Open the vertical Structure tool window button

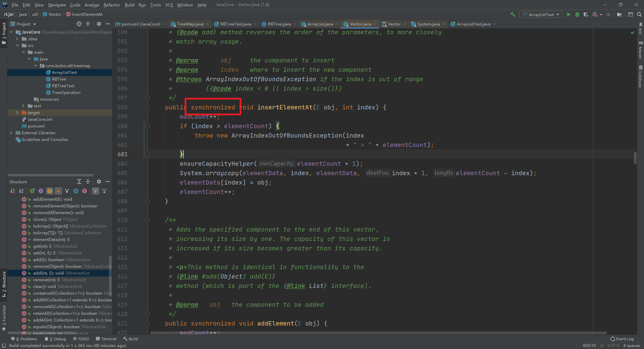pyautogui.click(x=4, y=284)
